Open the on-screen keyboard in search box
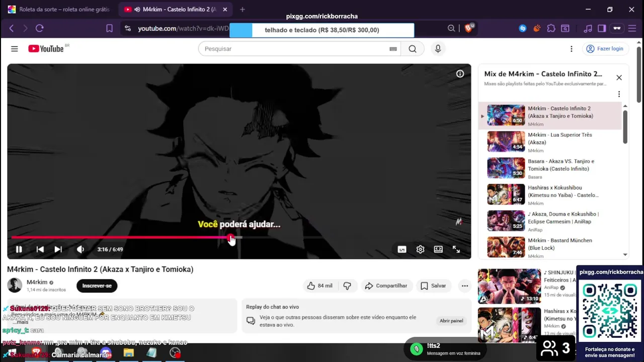644x362 pixels. (393, 49)
